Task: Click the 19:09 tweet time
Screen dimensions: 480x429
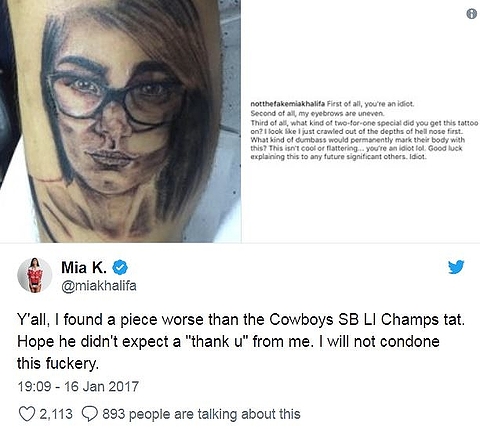Action: click(x=34, y=387)
